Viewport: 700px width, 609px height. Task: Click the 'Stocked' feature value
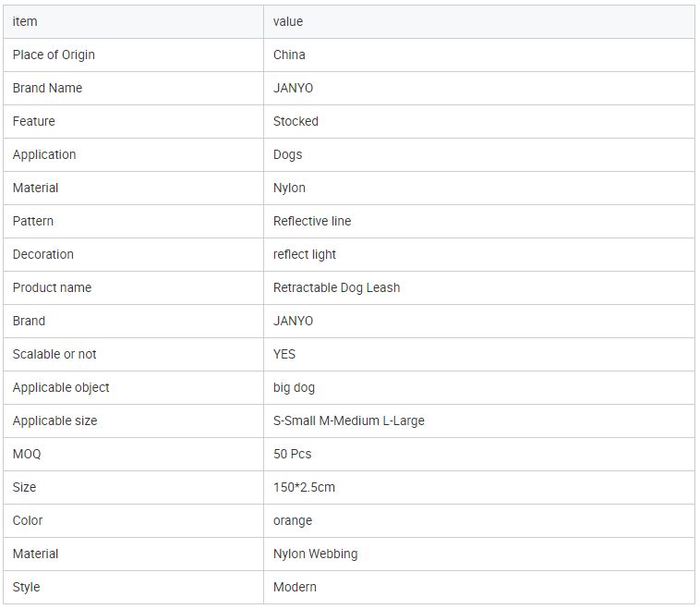(x=296, y=121)
